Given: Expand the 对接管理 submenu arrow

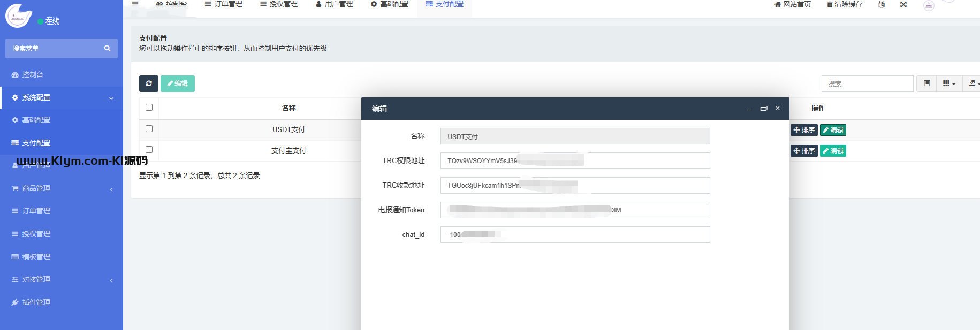Looking at the screenshot, I should click(x=111, y=280).
